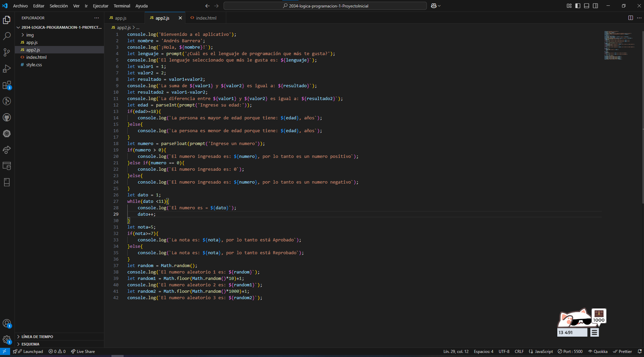The width and height of the screenshot is (644, 357).
Task: Go back using the left arrow
Action: (x=207, y=6)
